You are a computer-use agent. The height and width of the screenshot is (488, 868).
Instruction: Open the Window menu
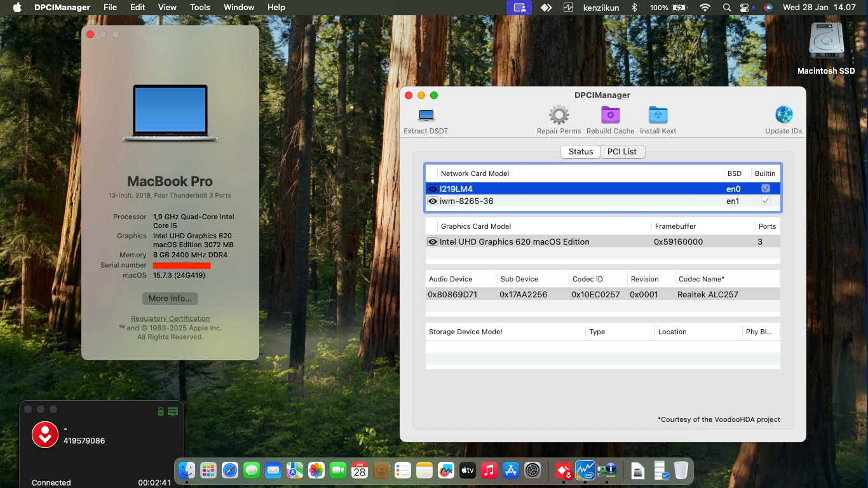[239, 7]
